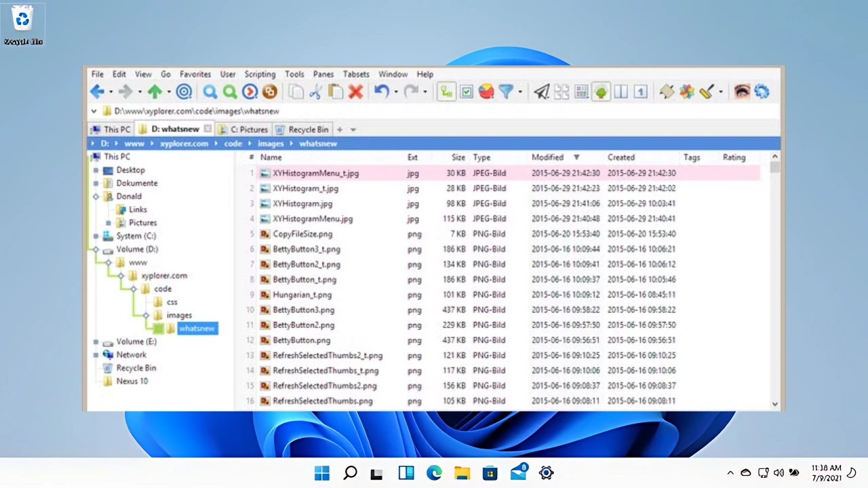Close the D: whatsnew tab

208,129
